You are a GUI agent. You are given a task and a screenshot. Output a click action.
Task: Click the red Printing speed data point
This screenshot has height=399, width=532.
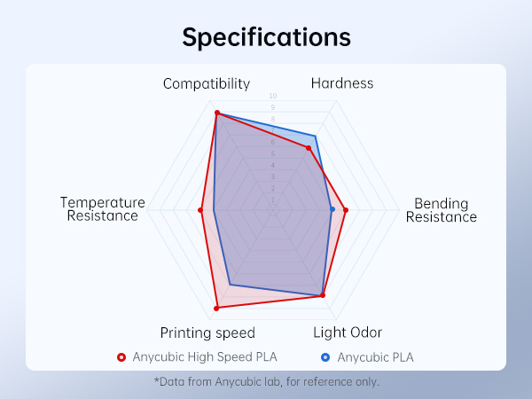[216, 308]
